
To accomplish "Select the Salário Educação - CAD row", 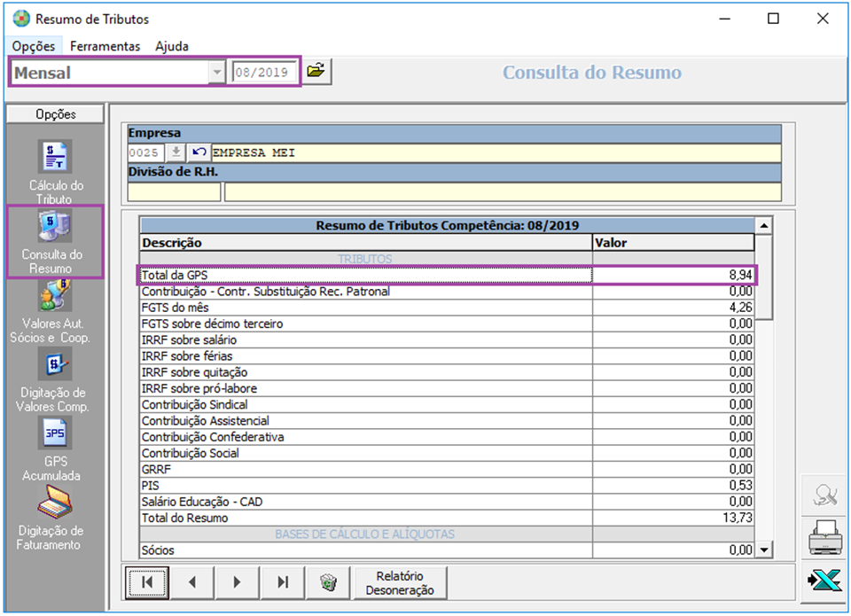I will click(447, 502).
